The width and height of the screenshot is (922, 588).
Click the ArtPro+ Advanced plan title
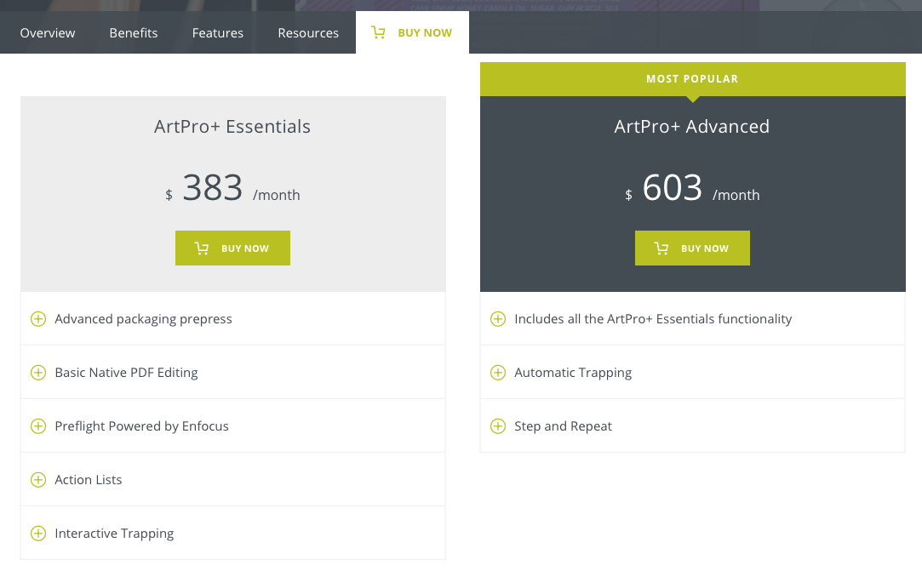[x=692, y=127]
